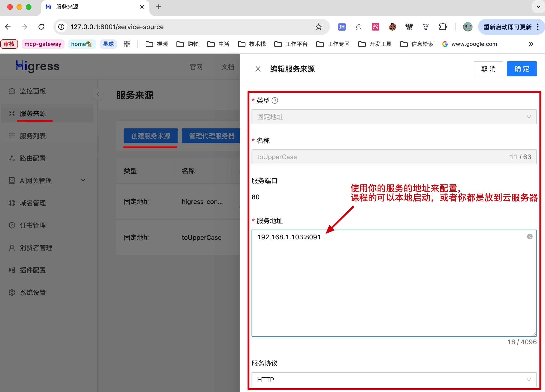Open the browser extensions puzzle icon
Image resolution: width=545 pixels, height=392 pixels.
pos(442,27)
